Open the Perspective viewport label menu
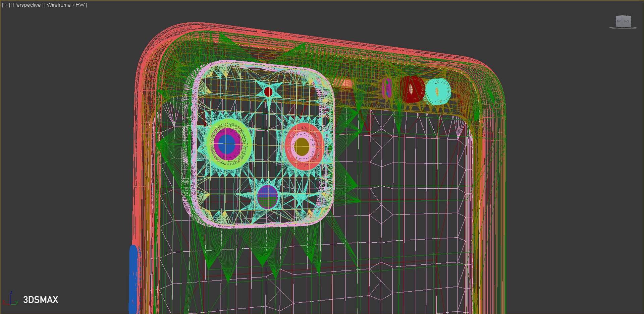644x314 pixels. (27, 5)
